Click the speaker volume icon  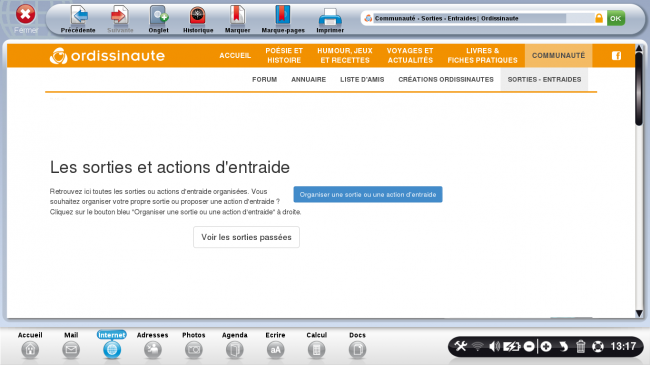pyautogui.click(x=494, y=346)
